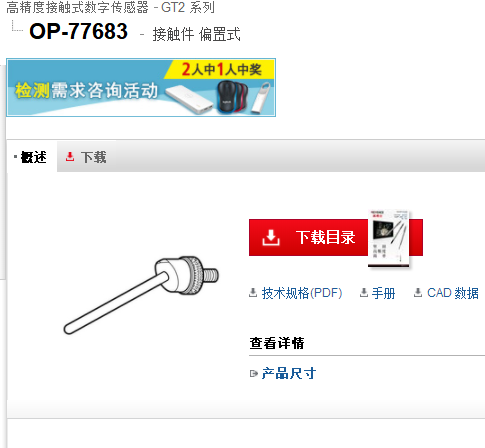Viewport: 485px width, 448px height.
Task: Switch to the 下载 tab
Action: click(x=86, y=157)
